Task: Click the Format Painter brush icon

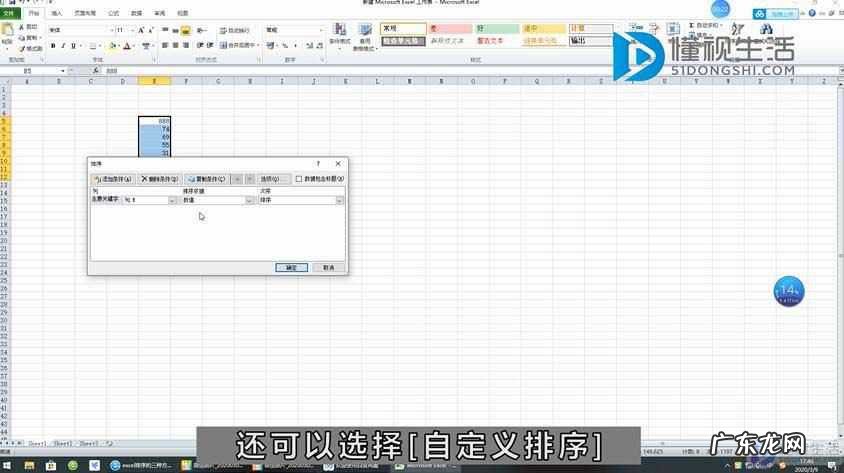Action: tap(22, 48)
